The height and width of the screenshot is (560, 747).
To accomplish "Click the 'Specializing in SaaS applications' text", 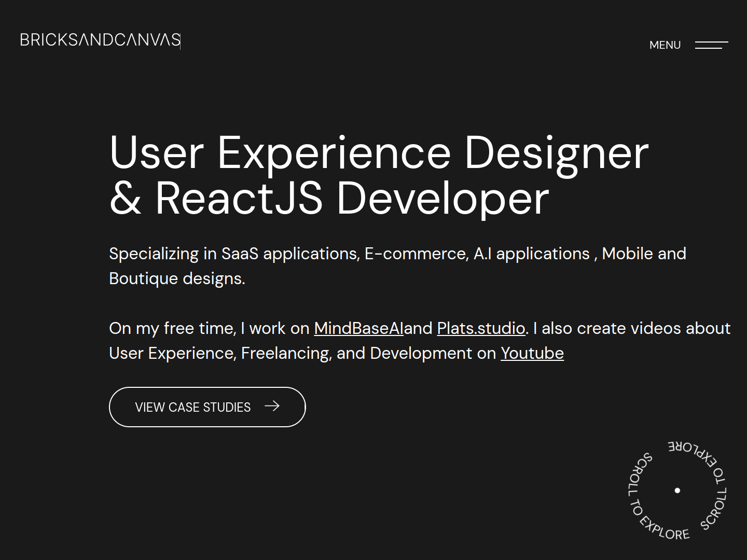I will pos(233,254).
